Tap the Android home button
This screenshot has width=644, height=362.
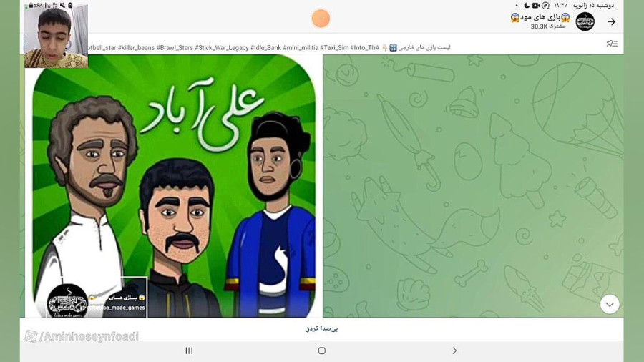(322, 351)
